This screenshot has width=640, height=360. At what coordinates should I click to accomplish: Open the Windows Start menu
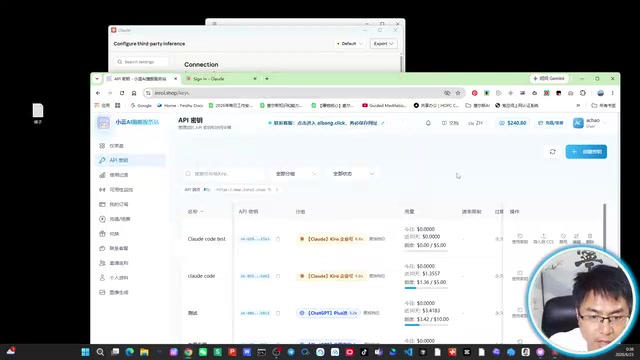point(85,352)
